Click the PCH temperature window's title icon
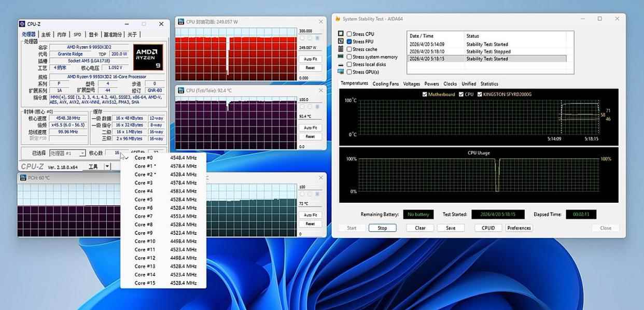 (x=23, y=178)
